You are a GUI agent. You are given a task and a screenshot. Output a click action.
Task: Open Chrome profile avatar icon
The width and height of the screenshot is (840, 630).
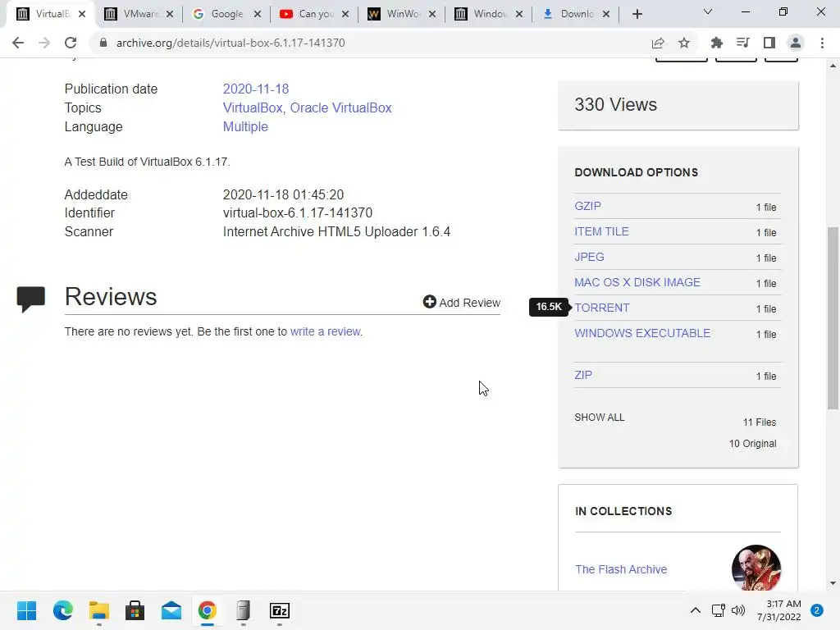click(796, 43)
